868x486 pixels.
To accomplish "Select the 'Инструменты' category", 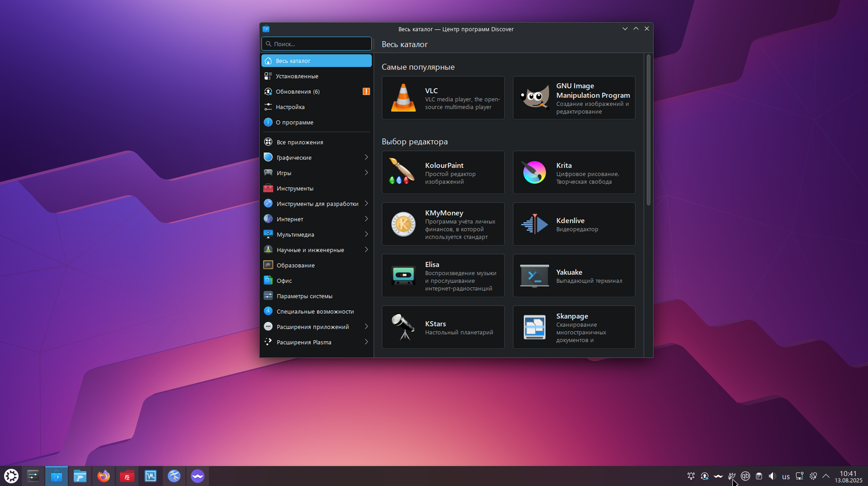I will pos(317,188).
